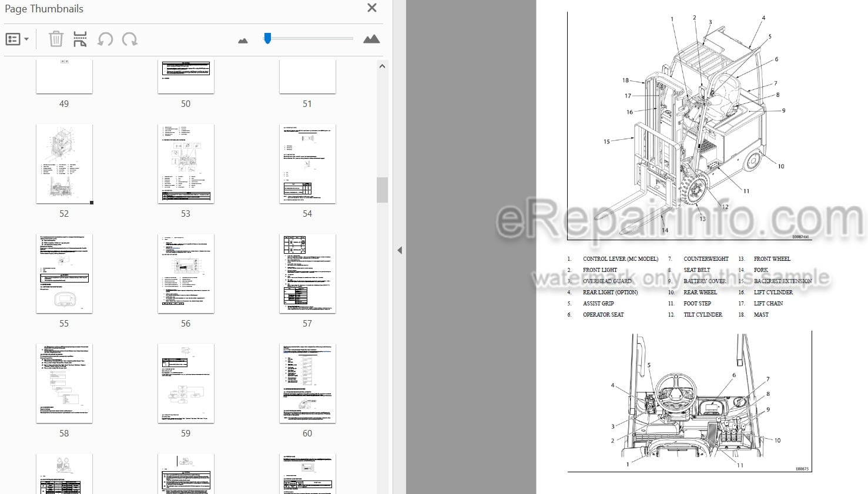
Task: Select page 53 thumbnail
Action: [186, 164]
